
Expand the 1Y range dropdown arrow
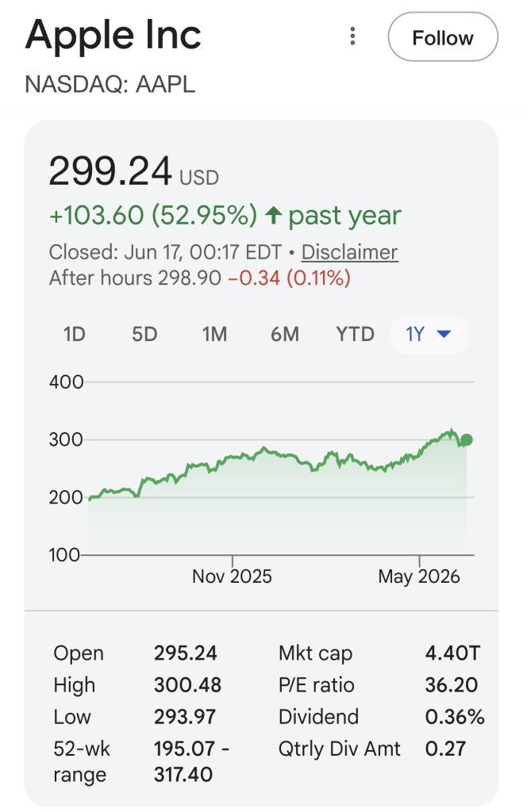[444, 334]
